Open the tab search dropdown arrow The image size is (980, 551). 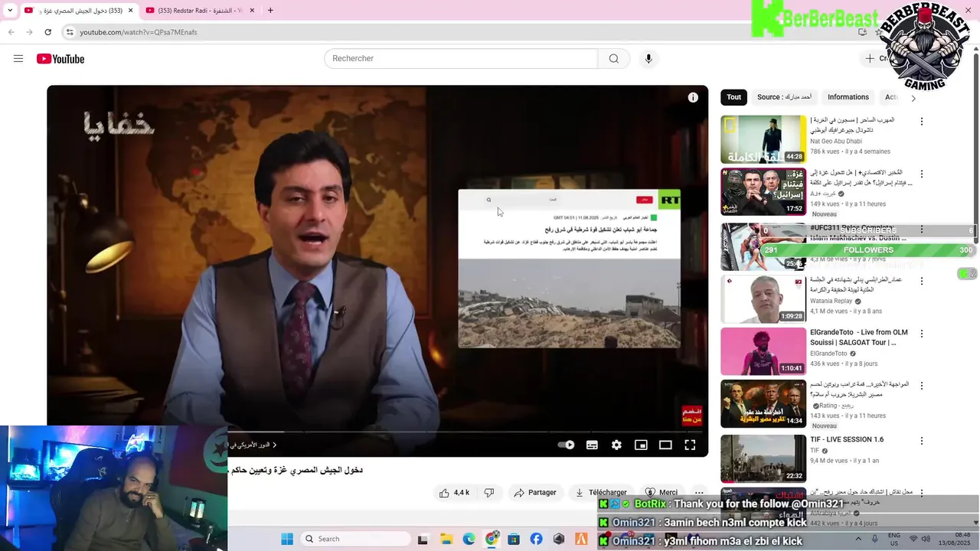pyautogui.click(x=9, y=11)
